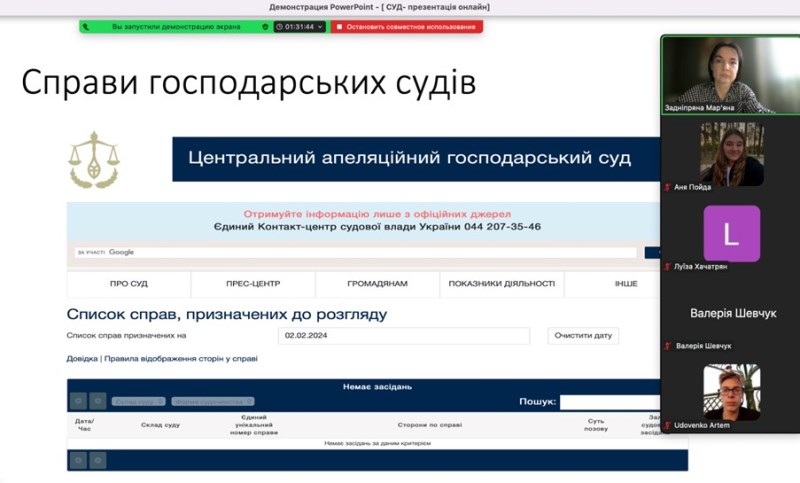
Task: Open the ПРЕС-ЦЕНТР menu
Action: pos(253,284)
